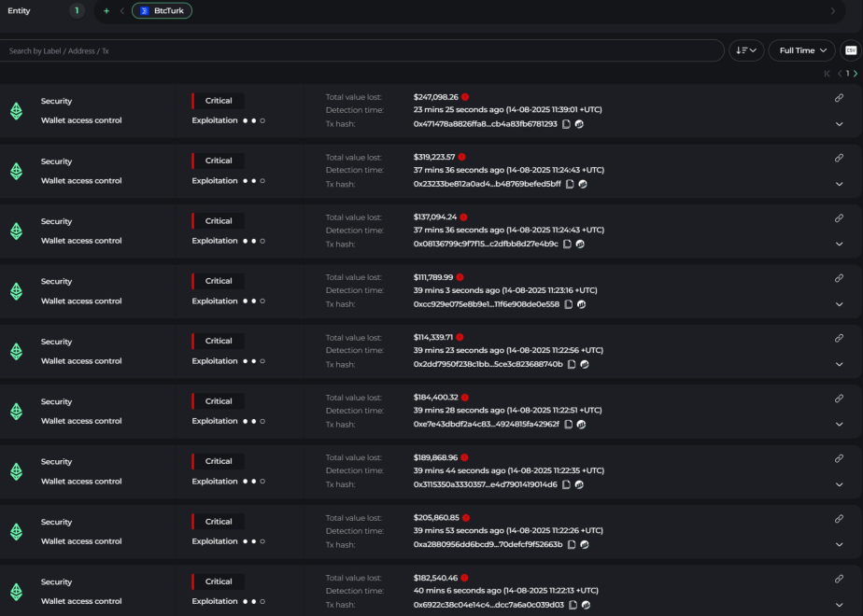The image size is (863, 616).
Task: Copy the 0xa2880956dd6bcd9 transaction hash
Action: click(x=573, y=544)
